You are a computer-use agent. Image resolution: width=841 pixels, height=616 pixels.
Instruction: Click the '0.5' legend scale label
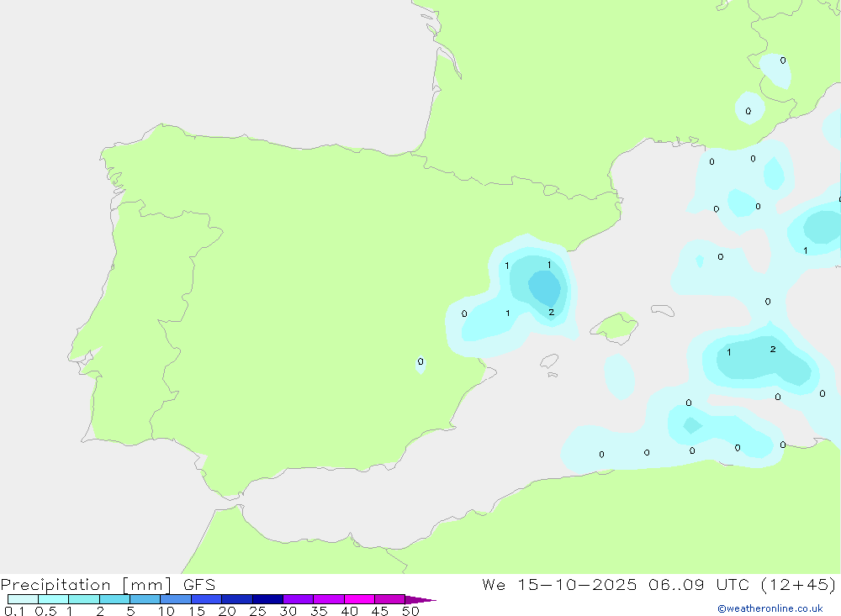coord(45,611)
